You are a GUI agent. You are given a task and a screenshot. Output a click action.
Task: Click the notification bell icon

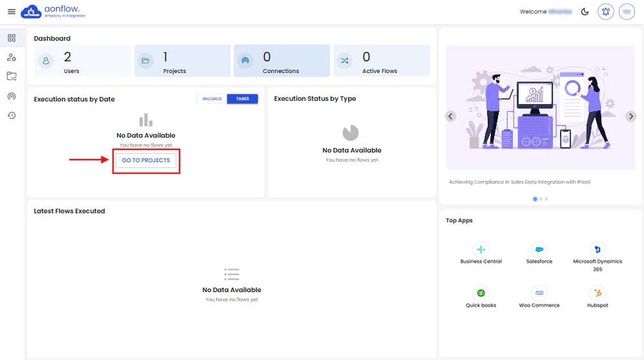click(x=605, y=12)
